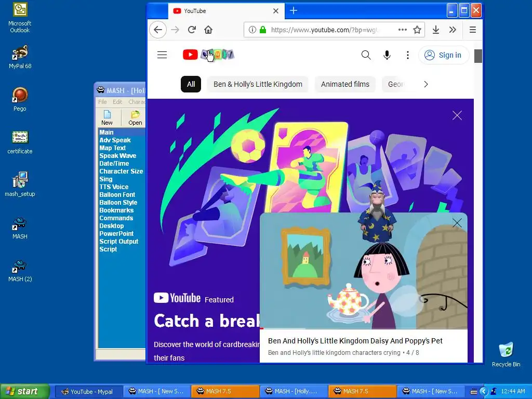Open page actions three-dot menu in address bar
Viewport: 532px width, 399px height.
403,30
